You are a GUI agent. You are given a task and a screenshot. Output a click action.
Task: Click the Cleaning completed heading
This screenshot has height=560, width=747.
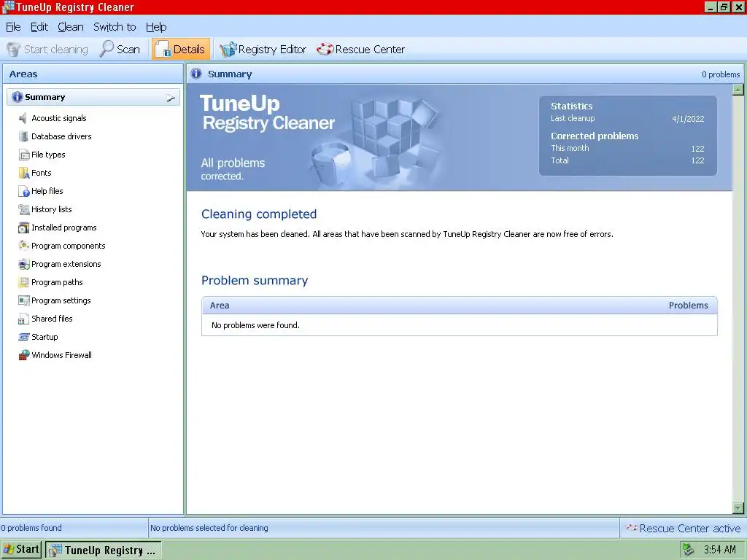[x=259, y=214]
